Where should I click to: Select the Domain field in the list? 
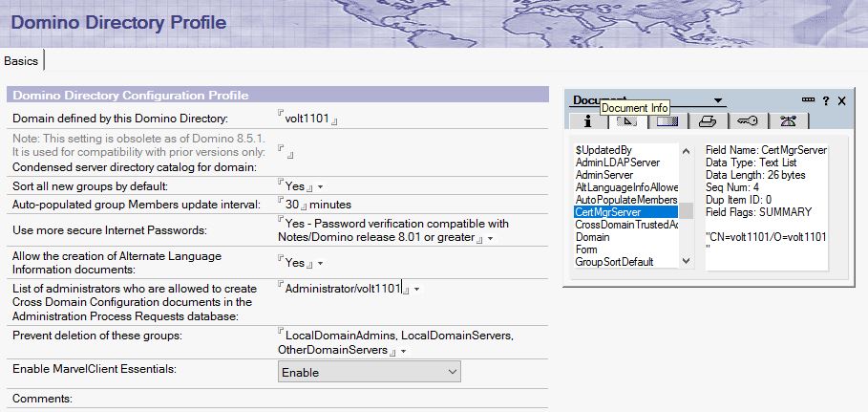(593, 237)
